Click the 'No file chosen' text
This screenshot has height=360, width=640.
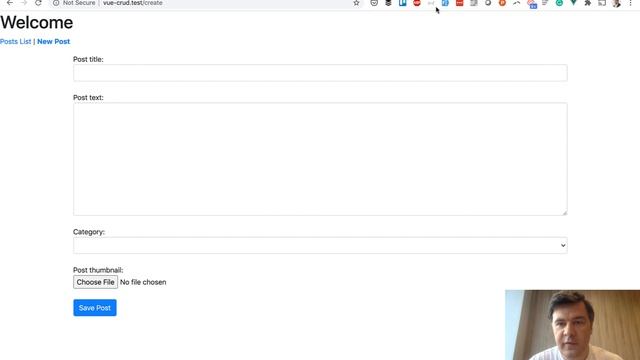click(143, 282)
